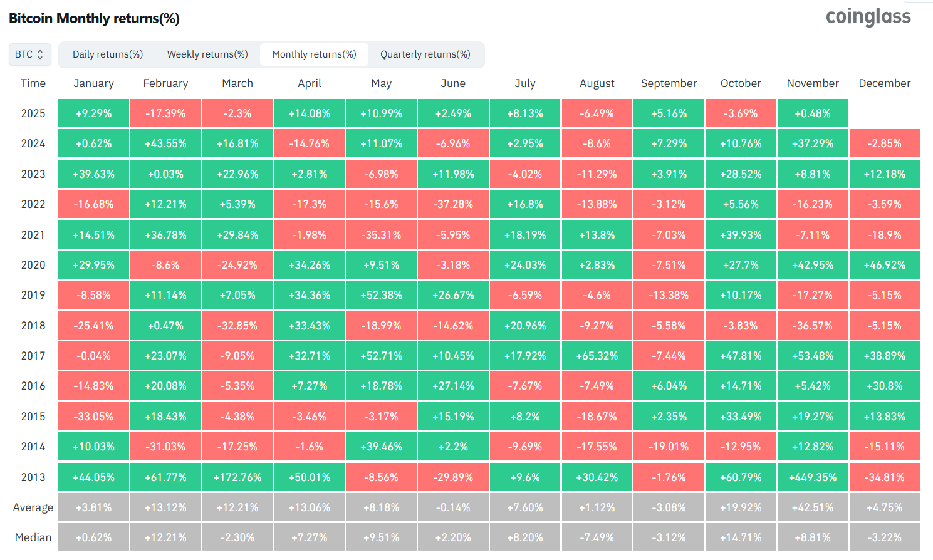Click the +0.48% November 2025 cell
This screenshot has height=560, width=933.
tap(813, 113)
